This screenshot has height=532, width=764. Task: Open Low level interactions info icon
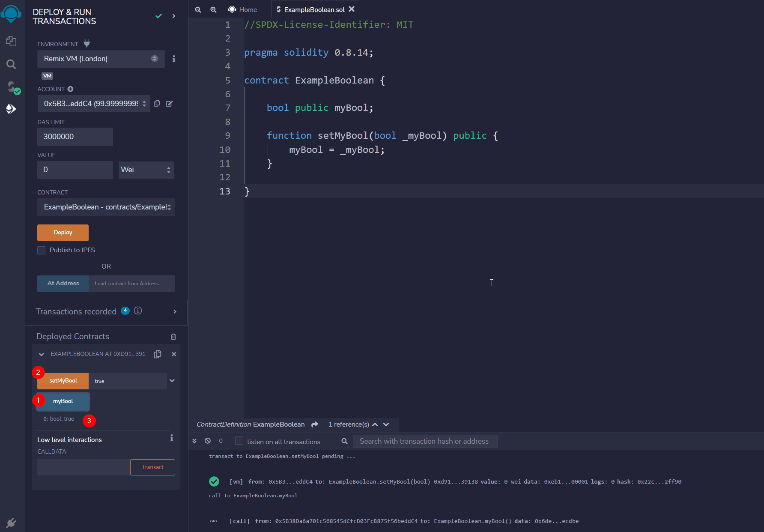[171, 438]
